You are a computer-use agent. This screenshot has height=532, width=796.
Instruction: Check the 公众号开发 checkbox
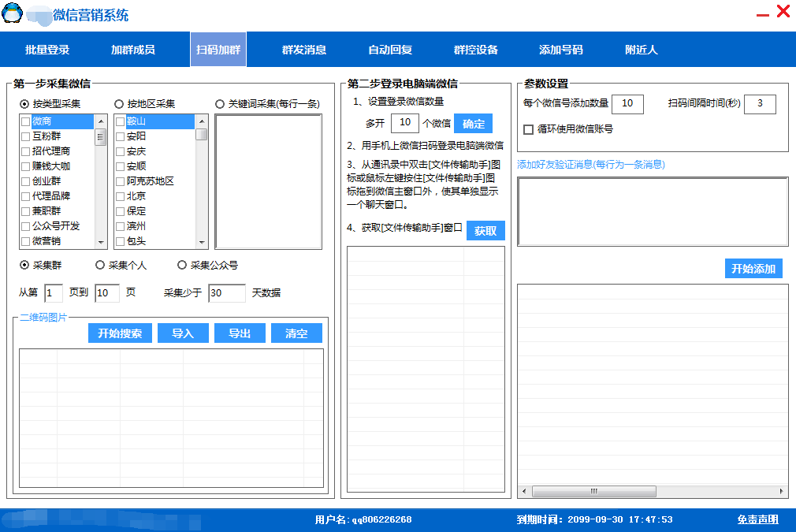click(x=26, y=226)
